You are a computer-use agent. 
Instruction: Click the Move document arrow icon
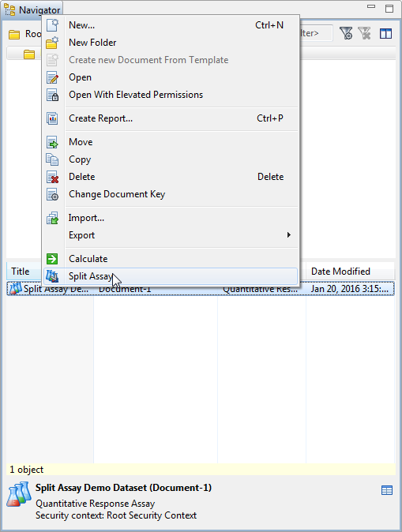[x=52, y=142]
